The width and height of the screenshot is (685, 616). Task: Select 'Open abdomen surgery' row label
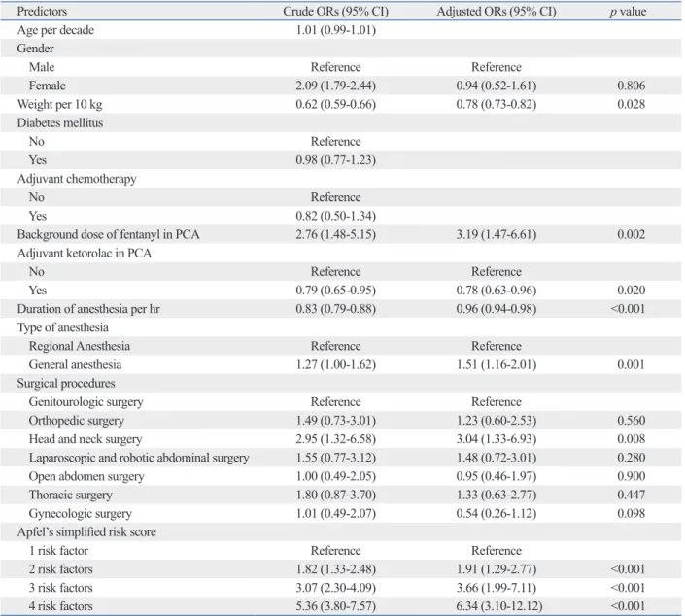86,476
